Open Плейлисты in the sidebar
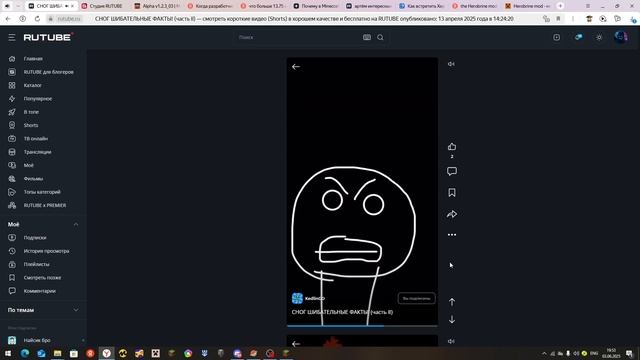640x360 pixels. pos(36,264)
